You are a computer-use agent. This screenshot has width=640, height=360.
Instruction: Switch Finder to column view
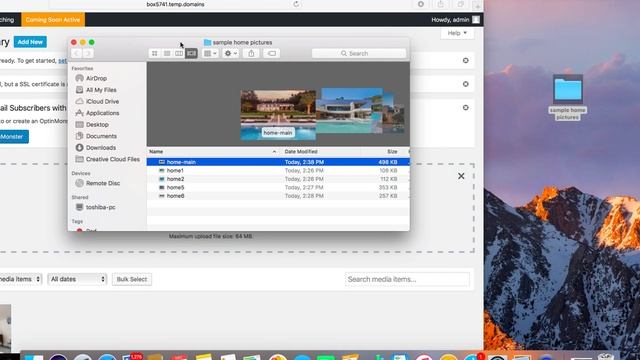pos(179,53)
